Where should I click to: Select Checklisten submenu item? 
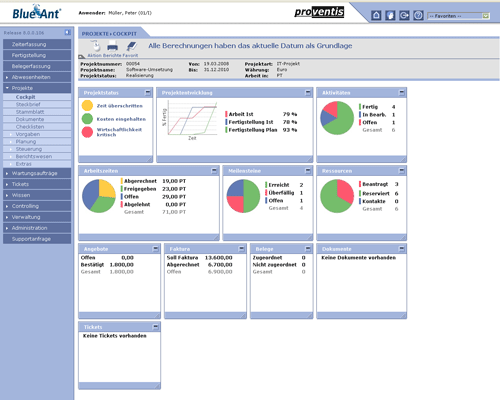37,127
